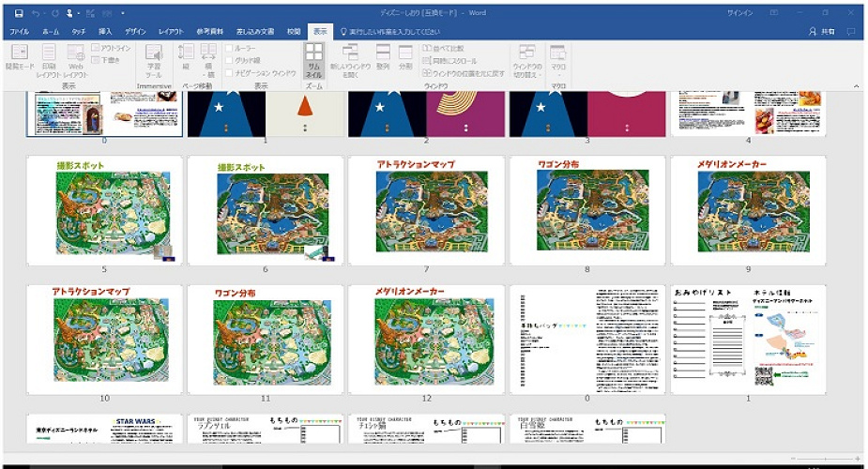Click the 整列 arrange all icon
The width and height of the screenshot is (868, 469).
pyautogui.click(x=383, y=58)
